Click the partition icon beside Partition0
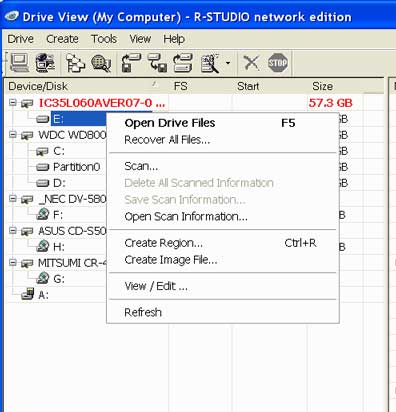This screenshot has width=396, height=412. coord(43,167)
